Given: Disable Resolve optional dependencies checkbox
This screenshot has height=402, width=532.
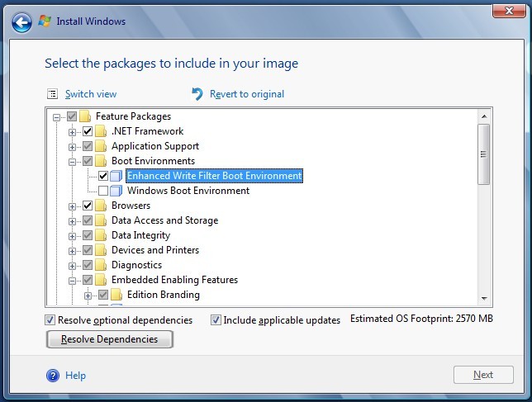Looking at the screenshot, I should pyautogui.click(x=50, y=320).
